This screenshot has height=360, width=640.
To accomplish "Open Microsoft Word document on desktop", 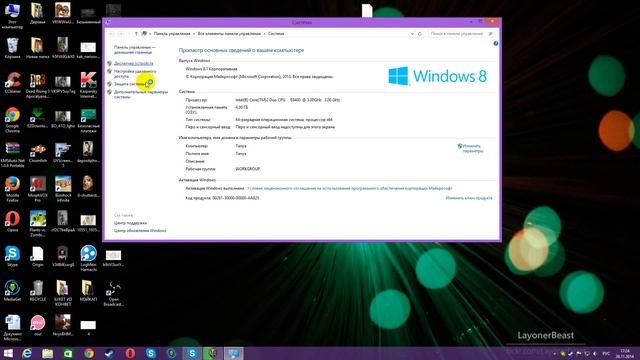I will coord(12,328).
